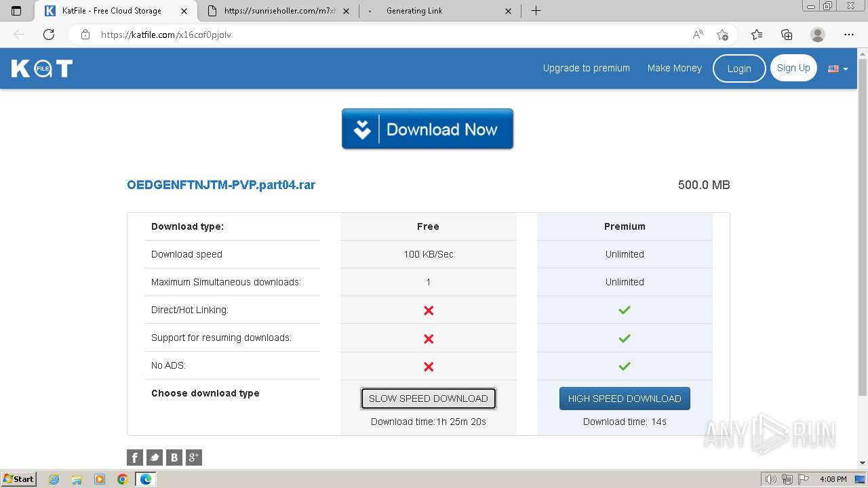
Task: Click the browser refresh icon
Action: pos(49,35)
